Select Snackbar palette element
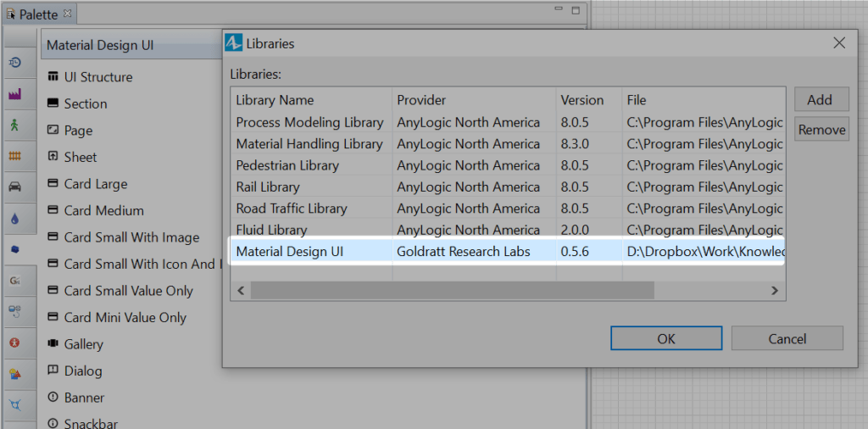This screenshot has height=429, width=868. pos(82,423)
